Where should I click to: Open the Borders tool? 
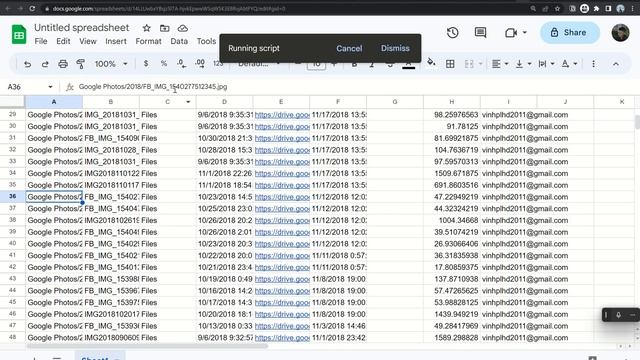tap(450, 64)
